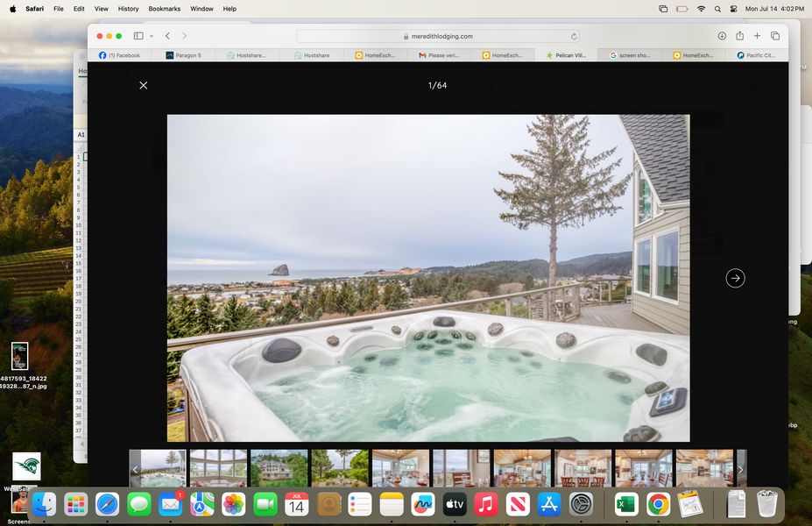812x526 pixels.
Task: Open Safari's Downloads icon
Action: (722, 36)
